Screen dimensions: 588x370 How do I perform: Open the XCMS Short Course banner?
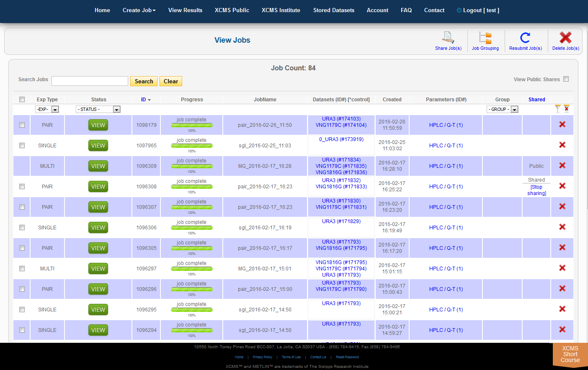coord(570,355)
